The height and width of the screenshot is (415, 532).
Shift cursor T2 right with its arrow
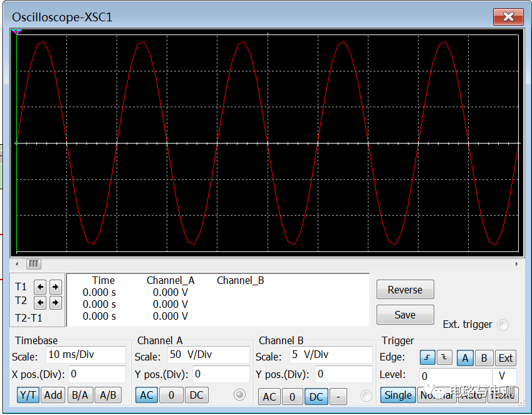(56, 302)
